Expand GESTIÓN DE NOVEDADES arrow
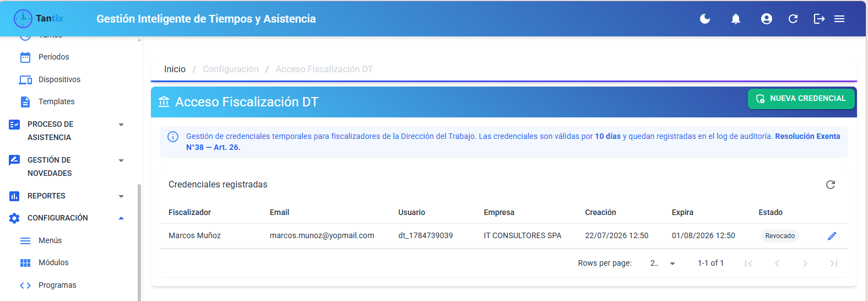The height and width of the screenshot is (301, 868). 121,160
